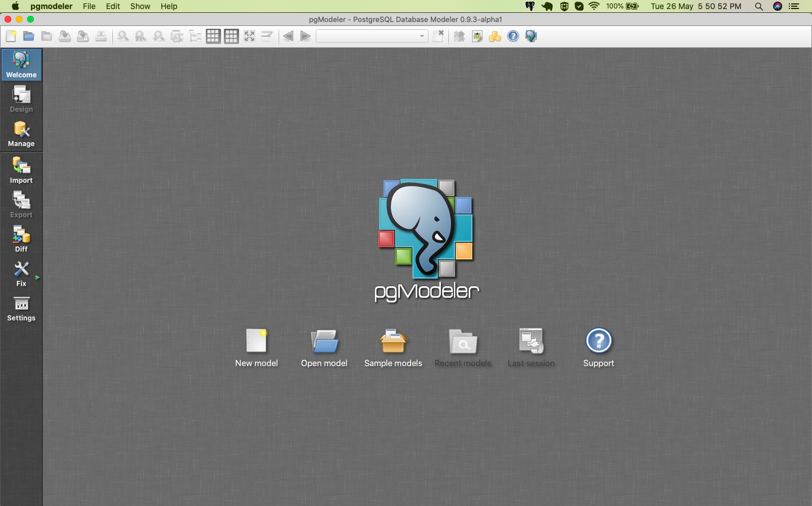Screen dimensions: 812x506
Task: Open the Fix tool
Action: tap(21, 274)
